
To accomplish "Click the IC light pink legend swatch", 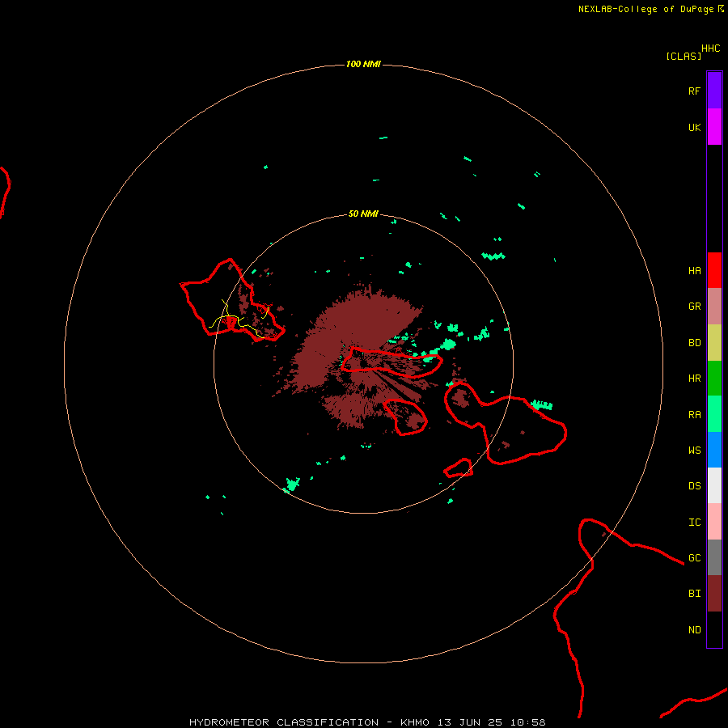I will 714,522.
